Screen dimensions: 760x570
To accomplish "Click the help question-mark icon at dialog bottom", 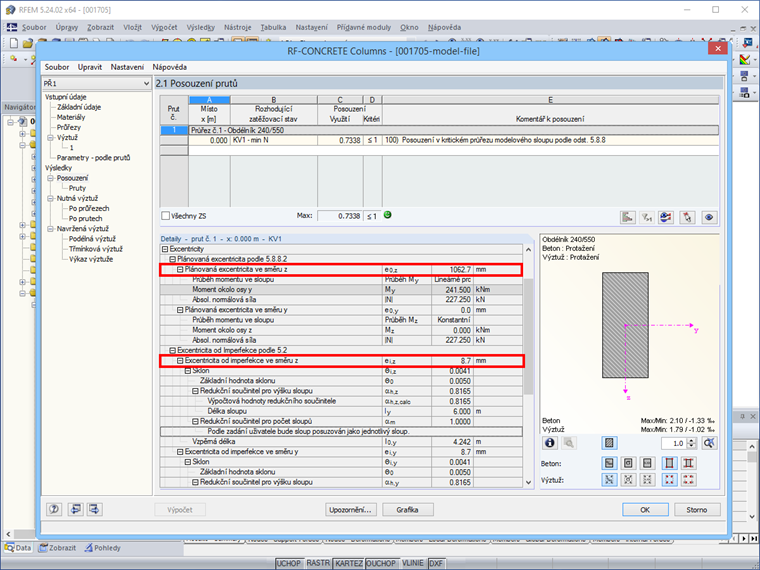I will (x=54, y=509).
